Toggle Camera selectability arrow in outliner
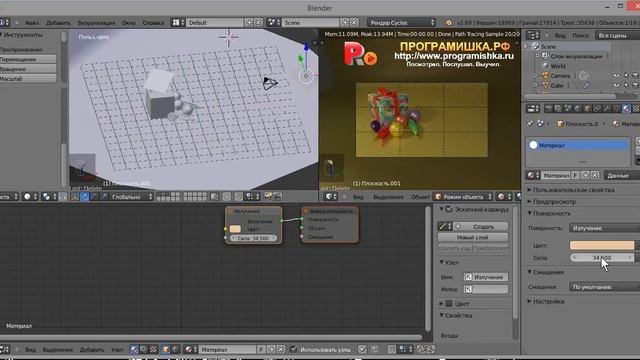The height and width of the screenshot is (360, 640). pos(626,76)
